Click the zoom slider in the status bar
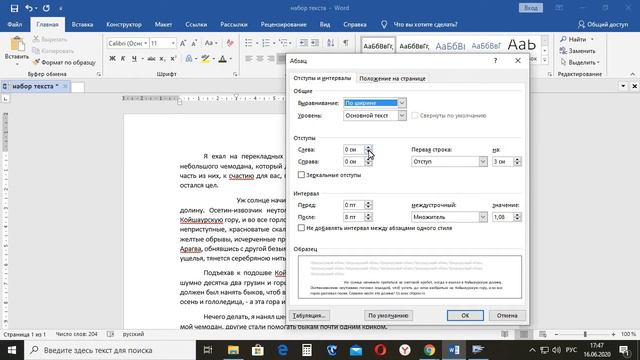The width and height of the screenshot is (640, 360). click(584, 334)
